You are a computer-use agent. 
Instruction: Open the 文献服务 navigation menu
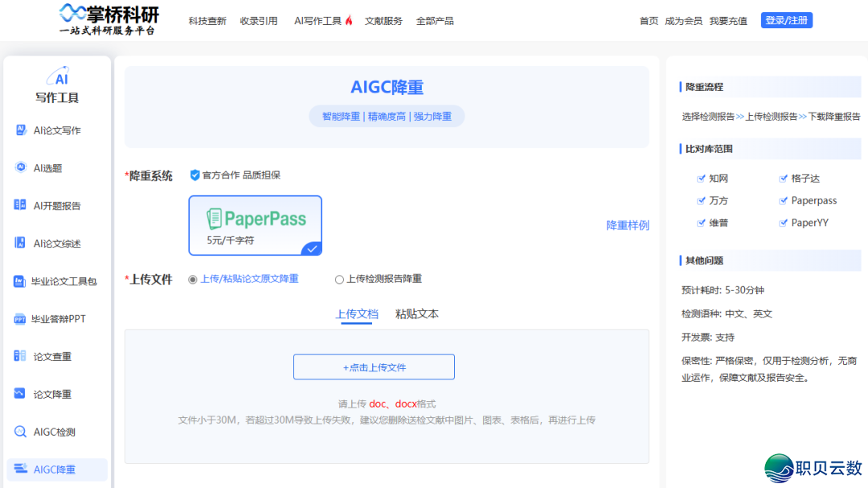click(x=383, y=21)
